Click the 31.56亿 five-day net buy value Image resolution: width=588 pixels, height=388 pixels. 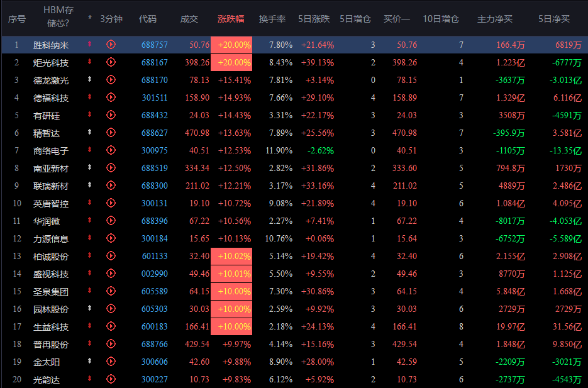point(567,327)
